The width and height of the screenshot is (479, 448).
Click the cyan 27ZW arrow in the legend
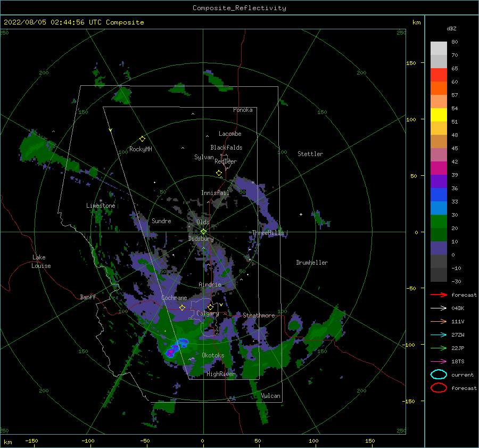click(x=439, y=335)
